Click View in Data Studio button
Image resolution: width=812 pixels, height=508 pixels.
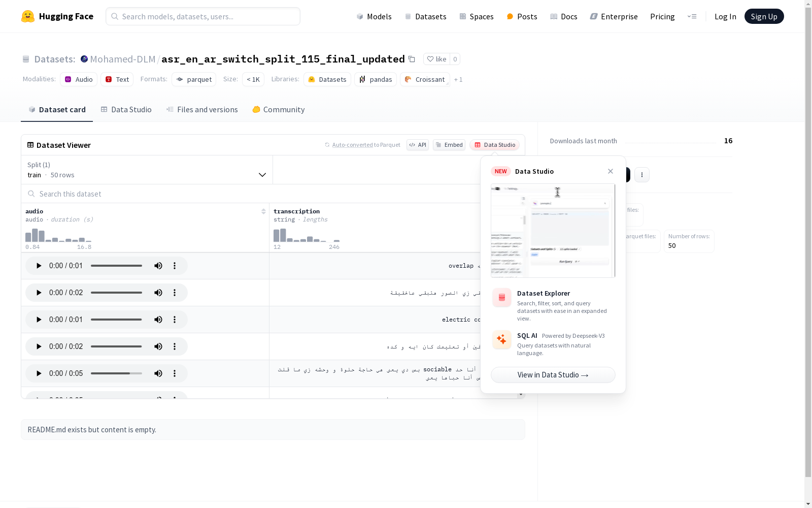click(x=553, y=375)
